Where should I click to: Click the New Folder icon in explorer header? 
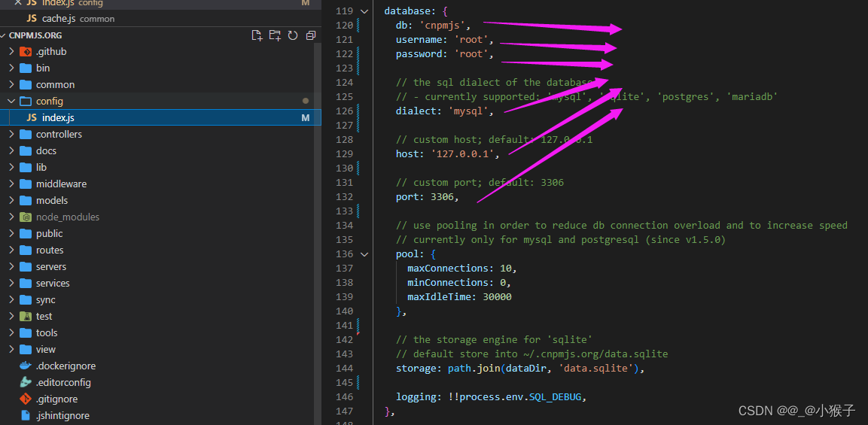(x=275, y=35)
